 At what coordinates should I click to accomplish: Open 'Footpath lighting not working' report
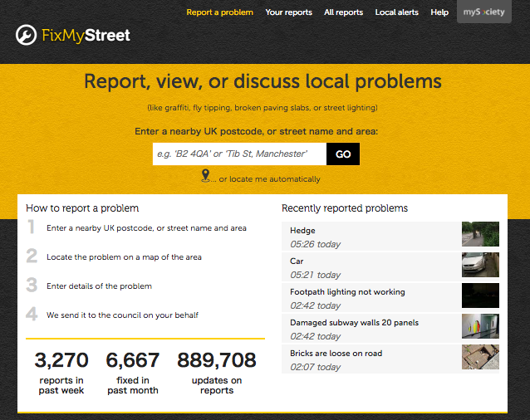coord(390,297)
